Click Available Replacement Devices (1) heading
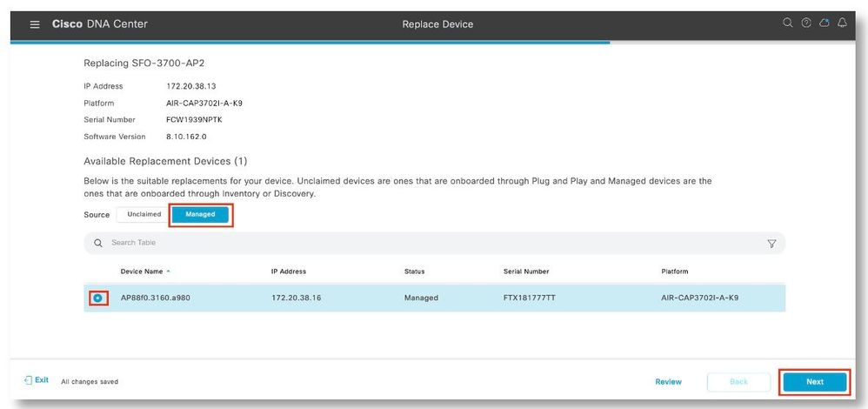868x409 pixels. coord(165,161)
